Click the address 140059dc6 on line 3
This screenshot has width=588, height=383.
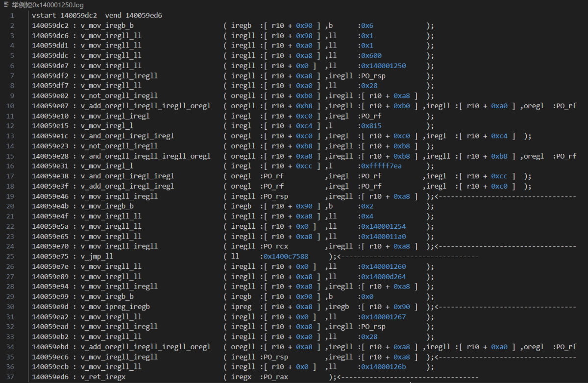(x=50, y=36)
